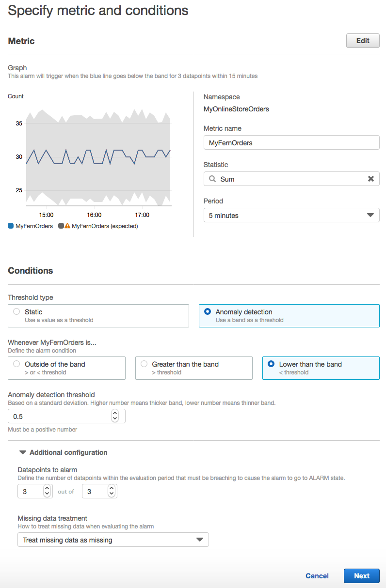Click the second Datapoints to alarm stepper arrows
The image size is (386, 588).
pyautogui.click(x=111, y=492)
